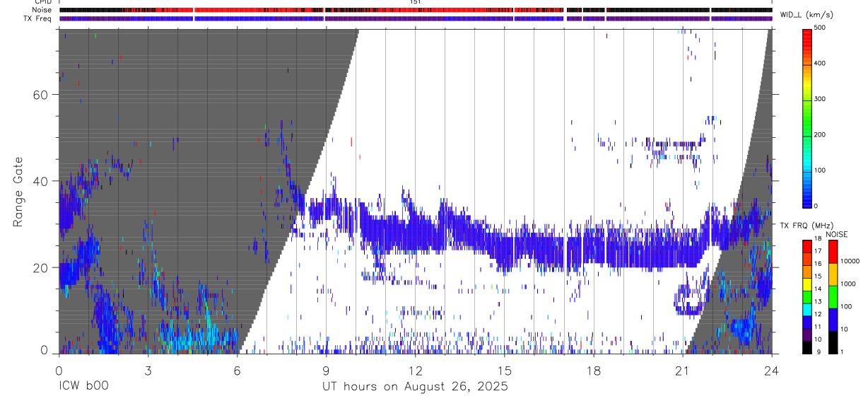Click the '21' UT hour tick label
Viewport: 868px width, 401px height.
point(683,370)
